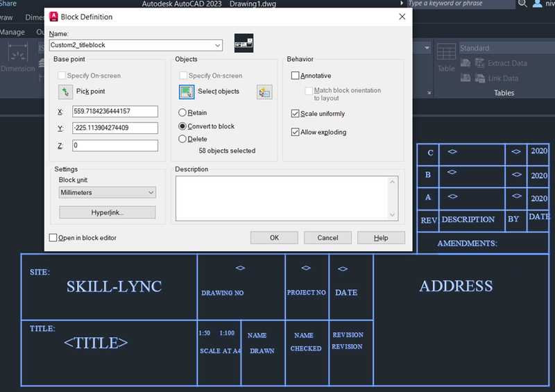Click the <TITLE> text in drawing
Viewport: 555px width, 392px height.
click(96, 343)
